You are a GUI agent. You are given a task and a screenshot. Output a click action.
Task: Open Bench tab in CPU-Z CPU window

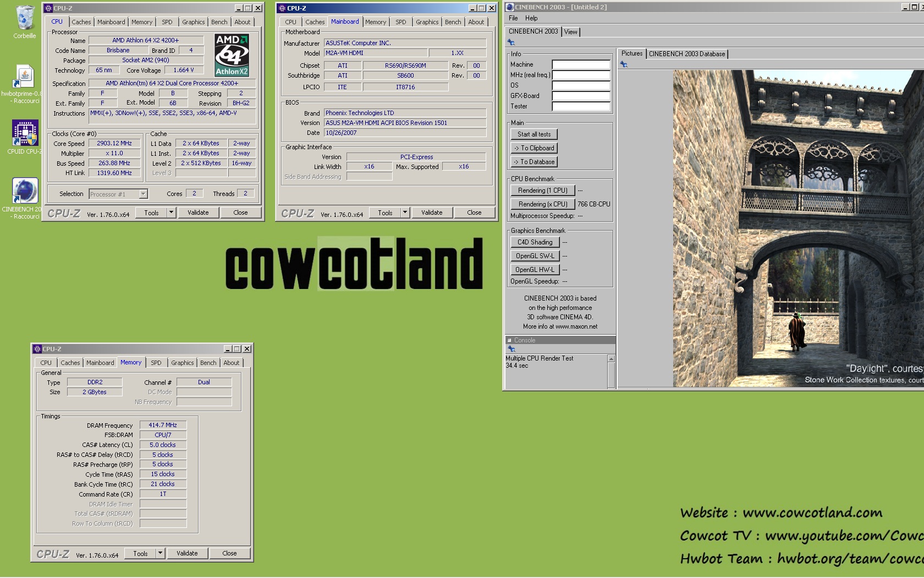[x=219, y=22]
